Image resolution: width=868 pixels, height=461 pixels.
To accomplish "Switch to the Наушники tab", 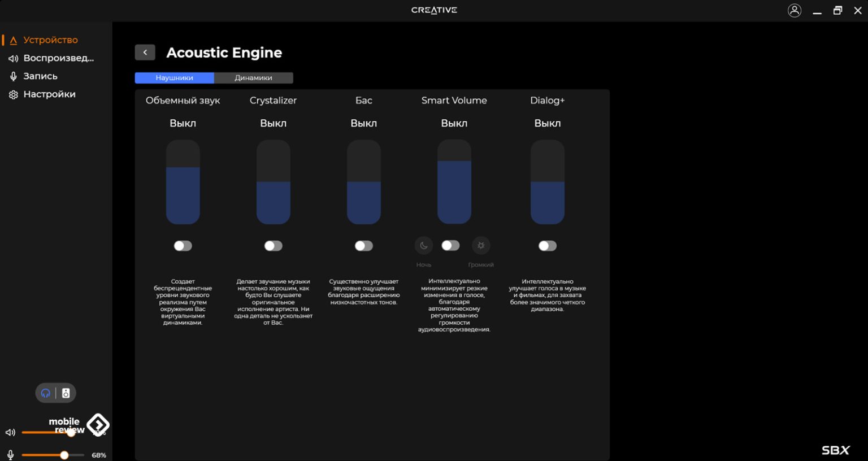I will coord(174,78).
